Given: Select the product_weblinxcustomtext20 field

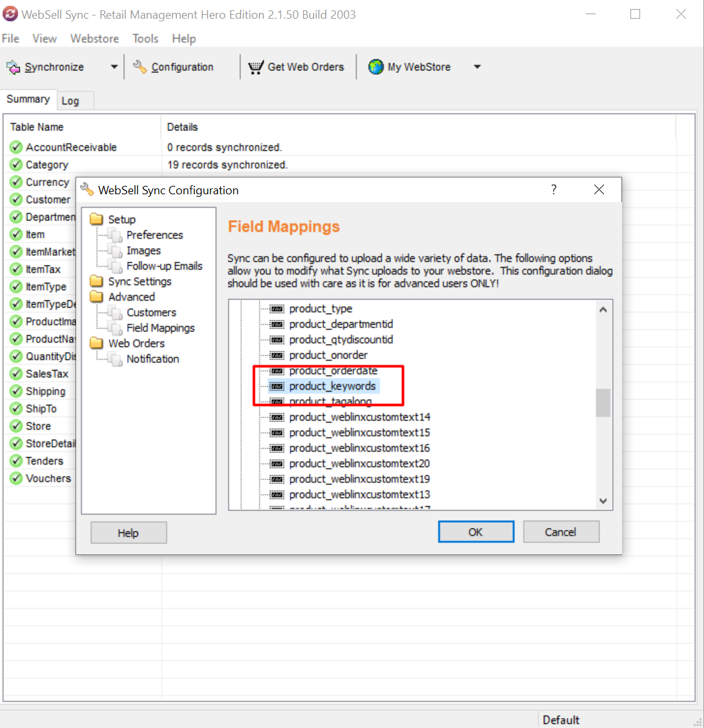Looking at the screenshot, I should click(359, 464).
